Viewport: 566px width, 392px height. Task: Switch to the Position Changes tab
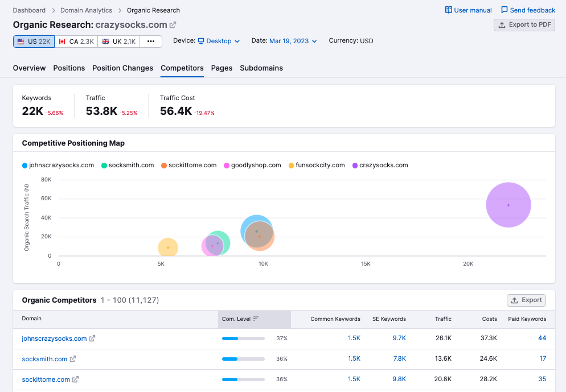pos(123,68)
